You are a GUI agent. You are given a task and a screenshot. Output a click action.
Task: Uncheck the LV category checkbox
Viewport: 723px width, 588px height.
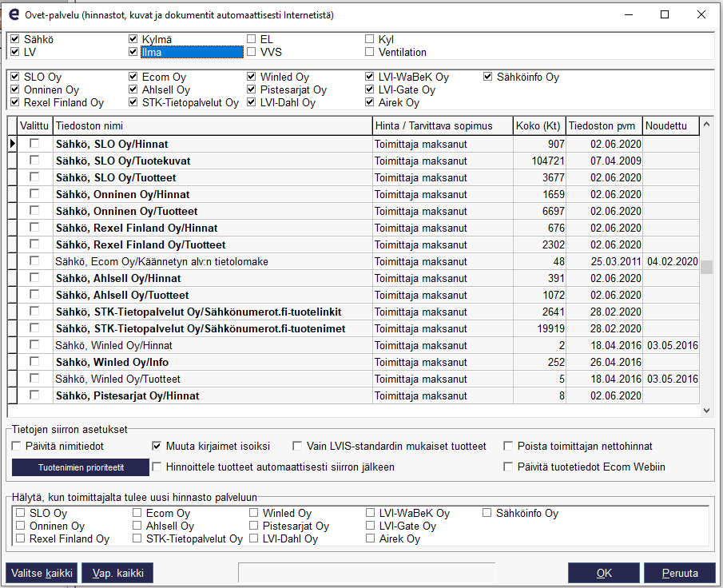coord(15,52)
